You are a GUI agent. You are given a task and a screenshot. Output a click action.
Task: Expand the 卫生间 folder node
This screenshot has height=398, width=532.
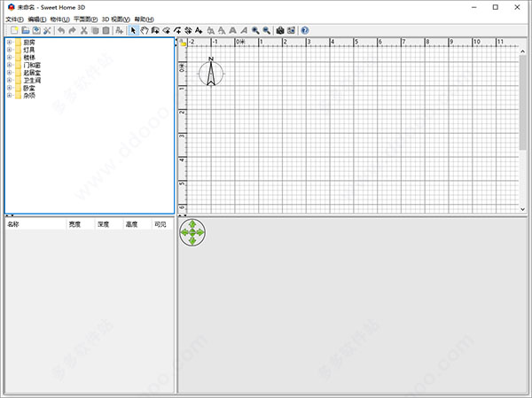[x=9, y=81]
